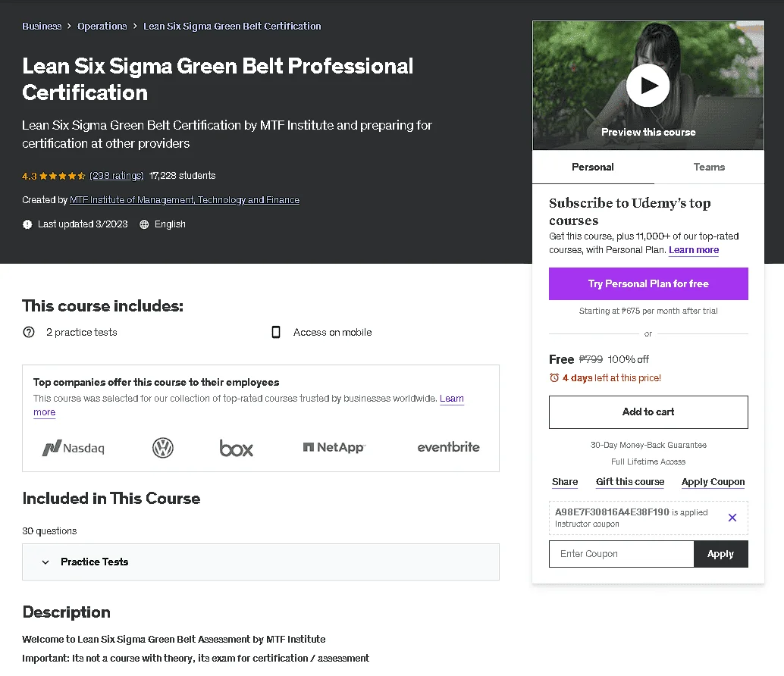
Task: Click Learn more about top companies
Action: [x=451, y=398]
